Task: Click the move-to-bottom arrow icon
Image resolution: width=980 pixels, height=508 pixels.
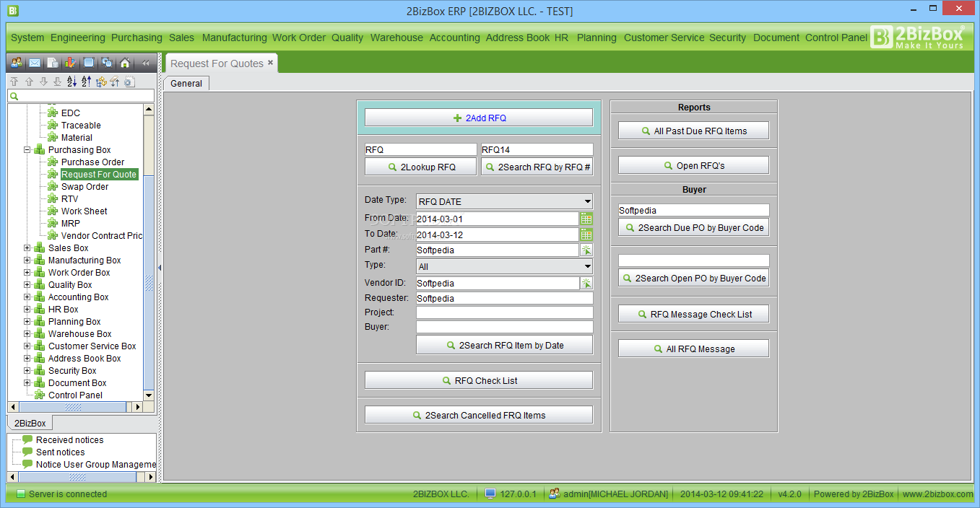Action: pos(58,82)
